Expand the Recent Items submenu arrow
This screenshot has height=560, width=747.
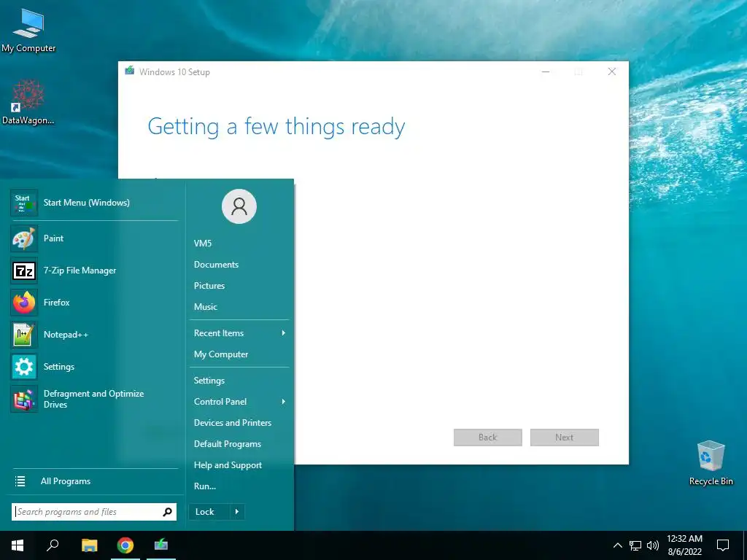[x=284, y=332]
